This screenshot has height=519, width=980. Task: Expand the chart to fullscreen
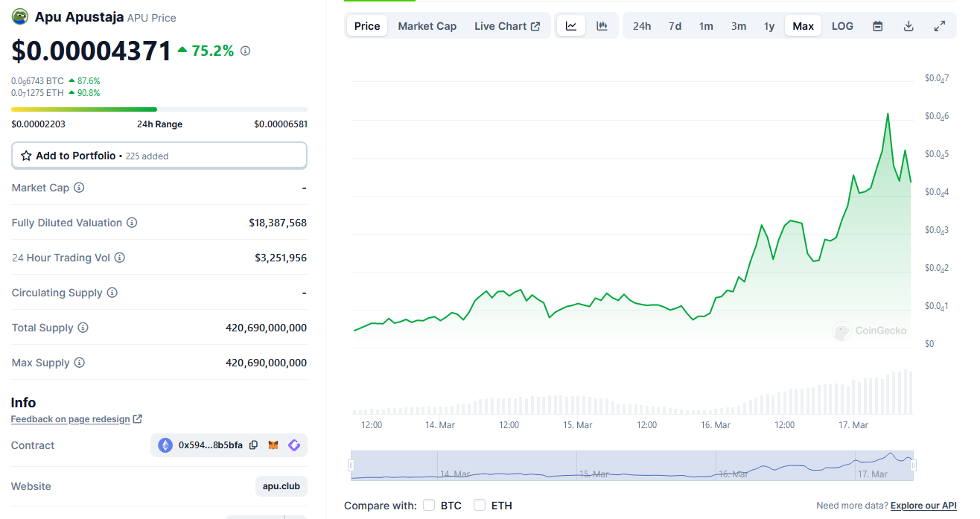tap(940, 26)
